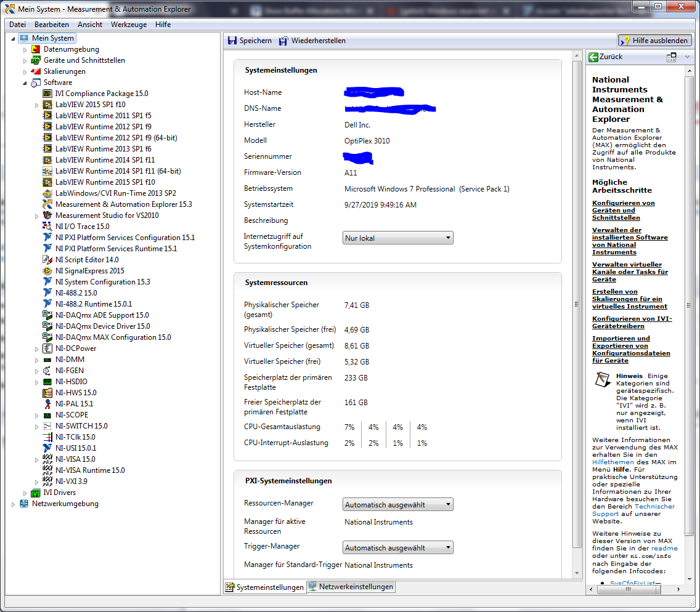Image resolution: width=700 pixels, height=612 pixels.
Task: Click the NI-PAL 15.1 icon
Action: click(47, 404)
